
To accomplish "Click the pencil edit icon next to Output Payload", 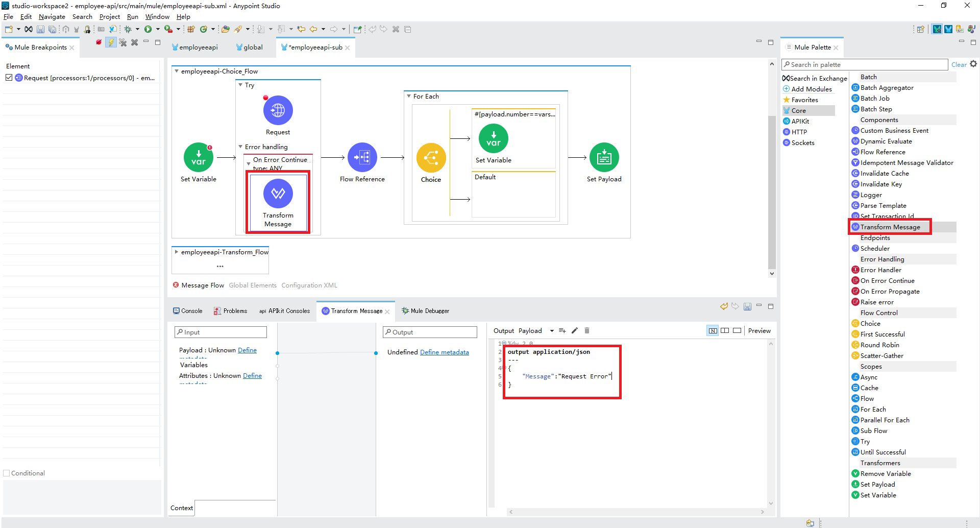I will (575, 330).
